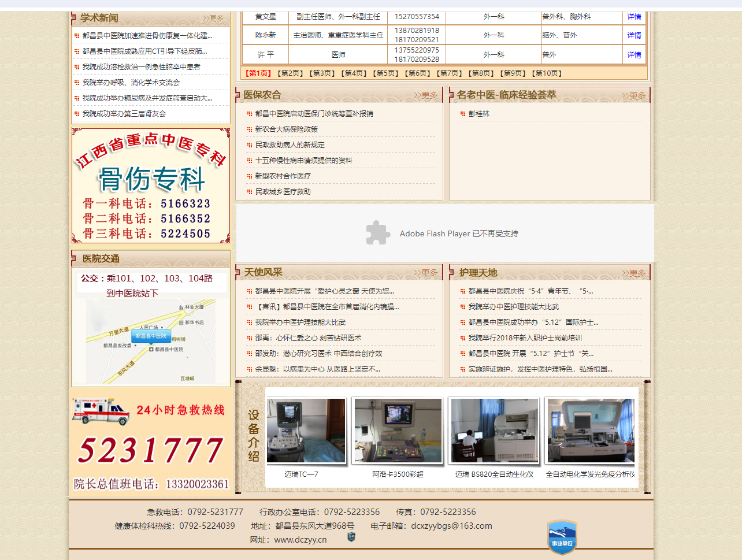Image resolution: width=742 pixels, height=560 pixels.
Task: Open 都昌县中医院开展“爱护心灵之窗 天使为您... article
Action: point(324,291)
